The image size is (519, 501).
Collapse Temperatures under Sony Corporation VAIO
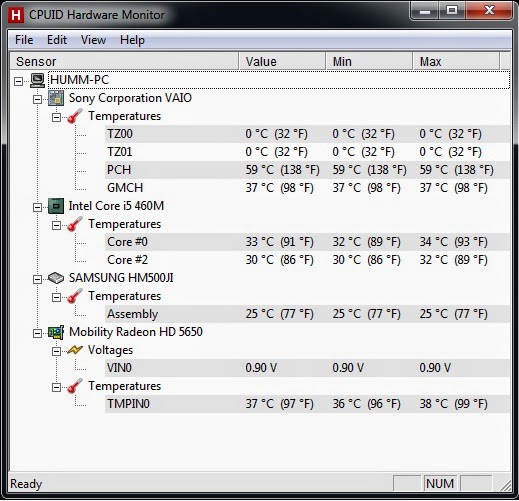coord(56,117)
